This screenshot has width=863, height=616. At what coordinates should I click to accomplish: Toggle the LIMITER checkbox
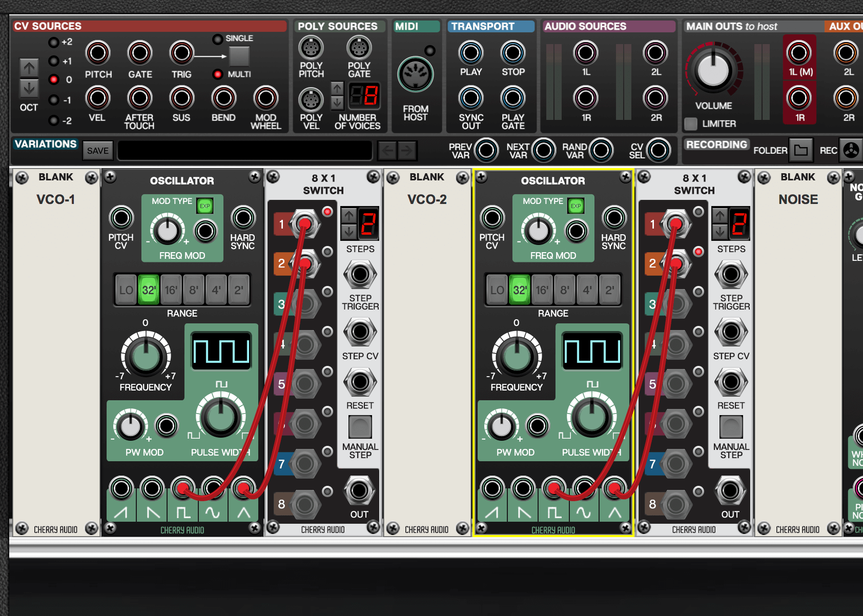tap(691, 124)
